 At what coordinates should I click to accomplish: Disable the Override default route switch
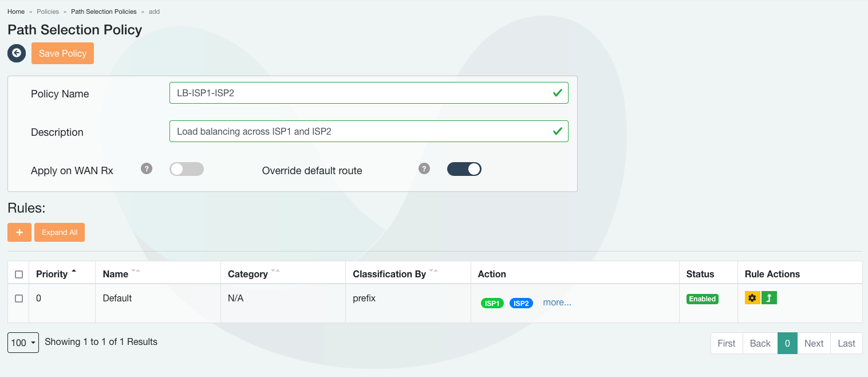(x=464, y=169)
